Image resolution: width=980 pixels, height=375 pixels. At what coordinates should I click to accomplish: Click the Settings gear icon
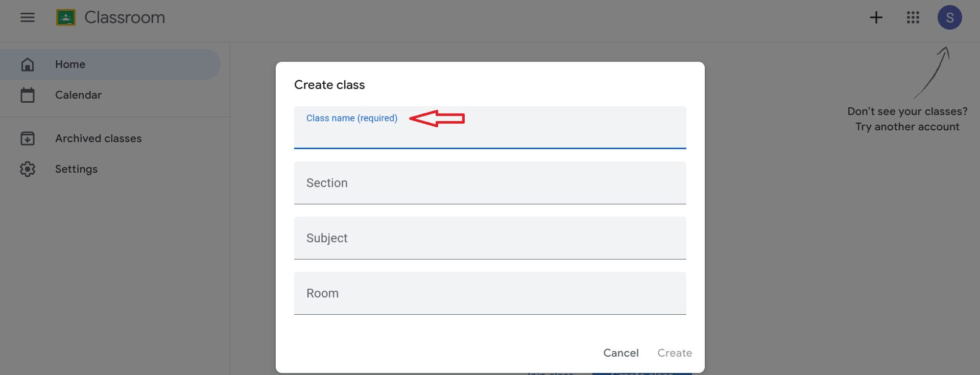point(28,169)
